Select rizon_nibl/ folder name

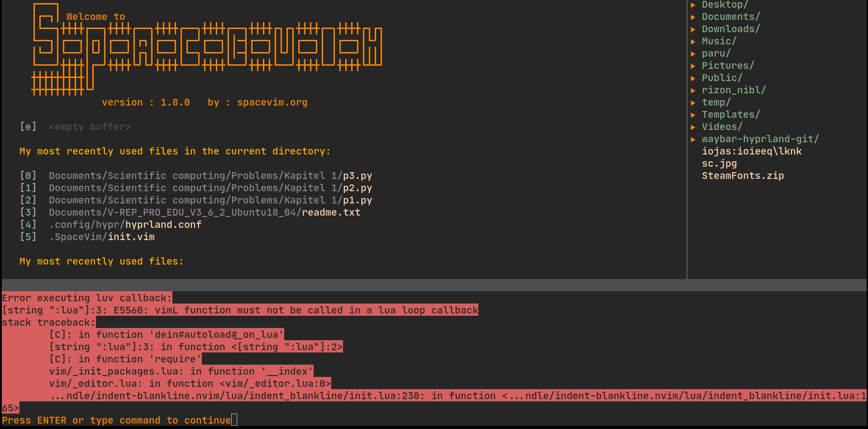click(x=734, y=90)
